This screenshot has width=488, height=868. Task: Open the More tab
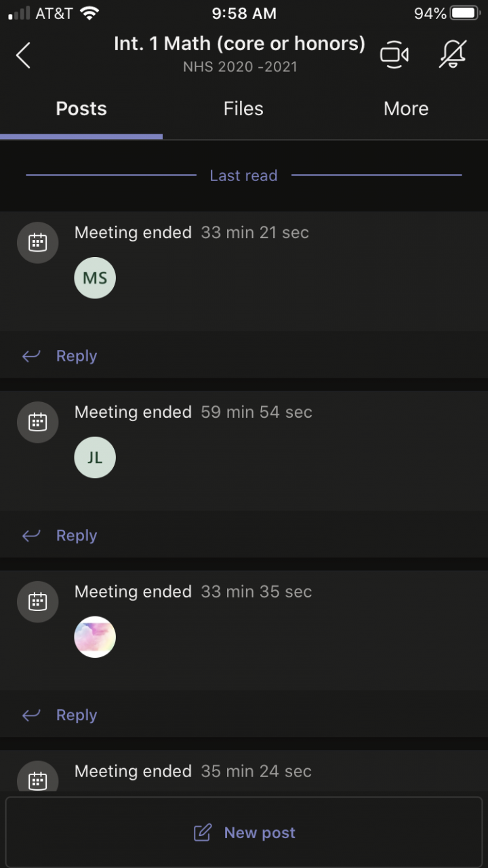point(406,109)
